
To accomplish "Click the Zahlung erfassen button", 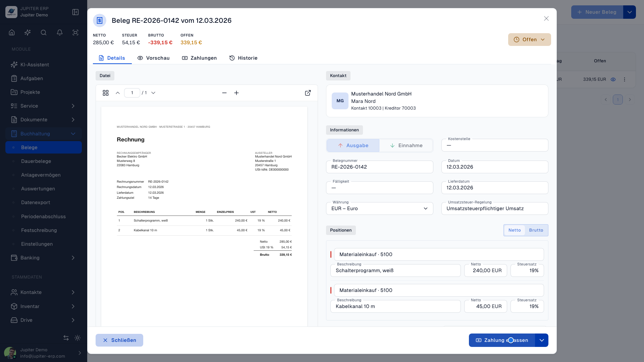I will tap(502, 340).
